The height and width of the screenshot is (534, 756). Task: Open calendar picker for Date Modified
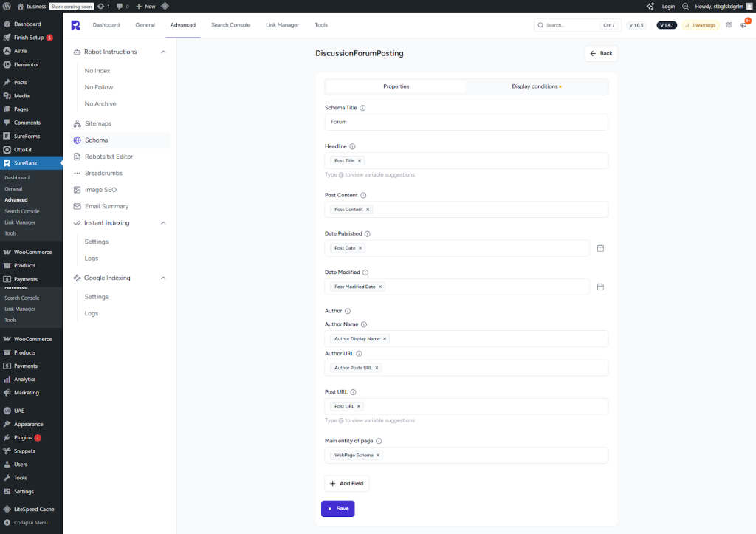(x=600, y=287)
